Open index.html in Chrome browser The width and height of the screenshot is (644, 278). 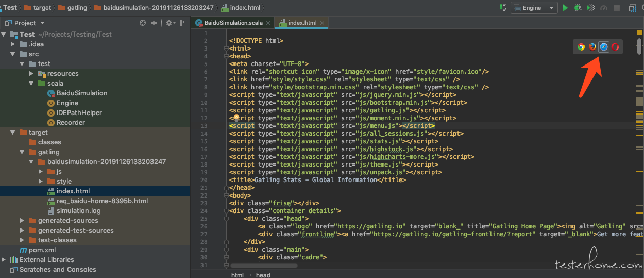[x=581, y=47]
